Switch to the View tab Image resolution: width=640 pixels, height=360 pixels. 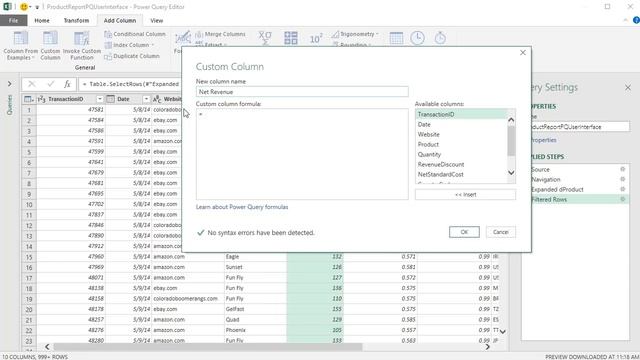point(156,20)
